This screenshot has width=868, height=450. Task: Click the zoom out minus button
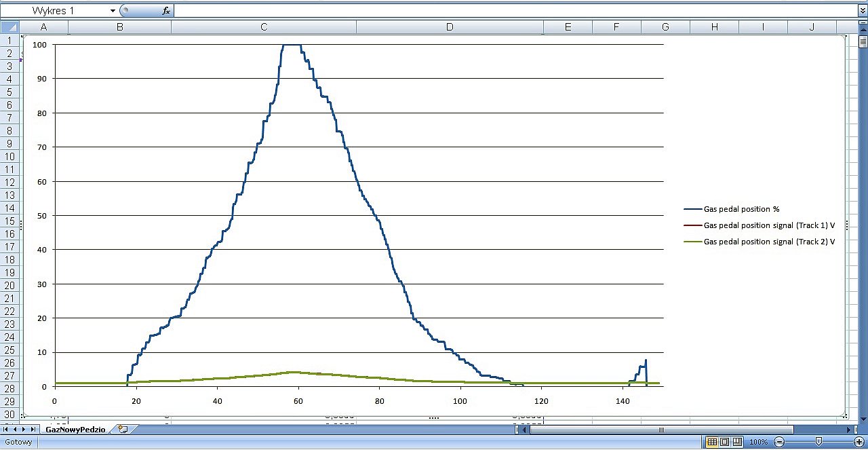pyautogui.click(x=779, y=443)
